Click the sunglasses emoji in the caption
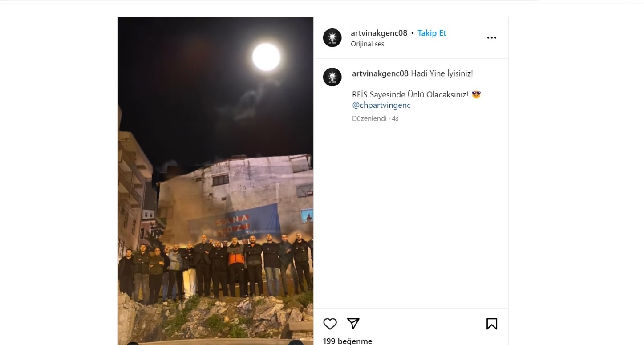Screen dimensions: 644x345 point(476,95)
